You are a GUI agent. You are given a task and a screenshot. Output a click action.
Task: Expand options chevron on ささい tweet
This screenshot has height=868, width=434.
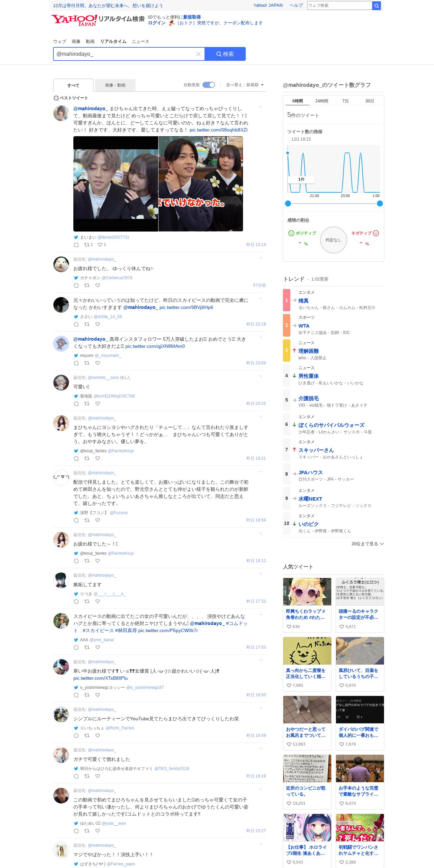(261, 298)
